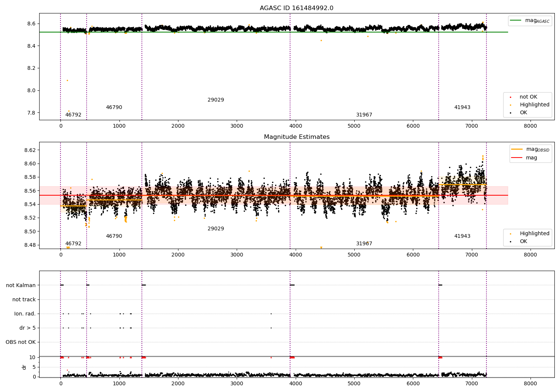This screenshot has width=560, height=392.
Task: Click y-axis tick 7.8 on top plot
Action: (31, 113)
